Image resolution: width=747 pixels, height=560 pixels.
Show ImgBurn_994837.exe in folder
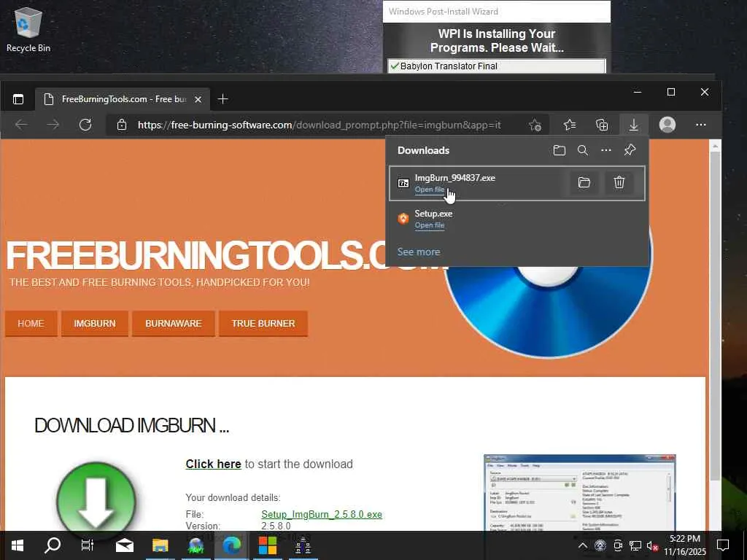coord(584,182)
